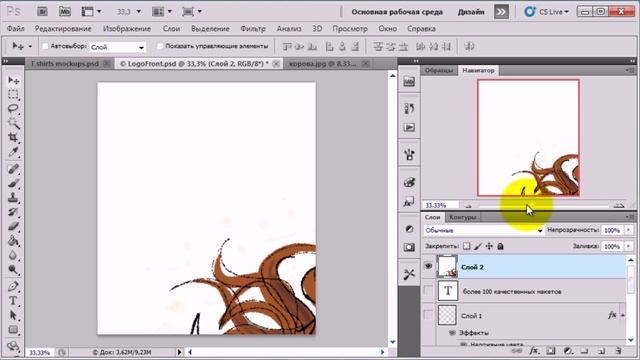Select the Dodge tool

(x=13, y=269)
